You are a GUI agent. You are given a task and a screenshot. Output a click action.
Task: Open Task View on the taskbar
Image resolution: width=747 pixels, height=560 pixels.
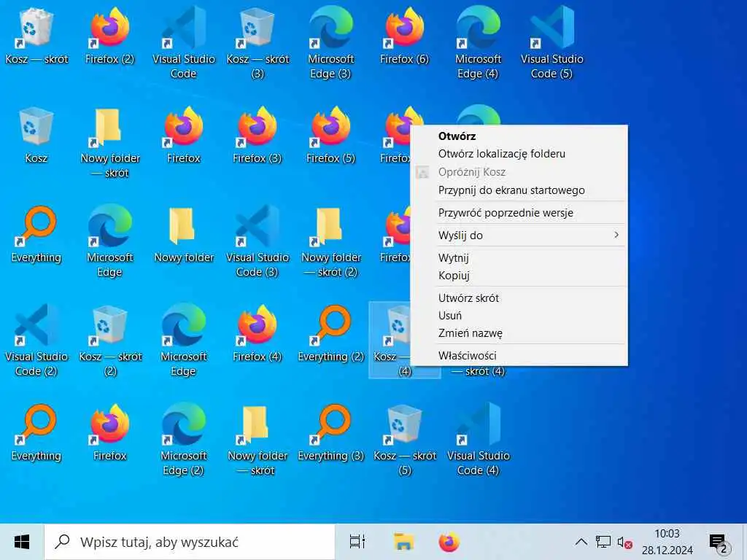(357, 542)
